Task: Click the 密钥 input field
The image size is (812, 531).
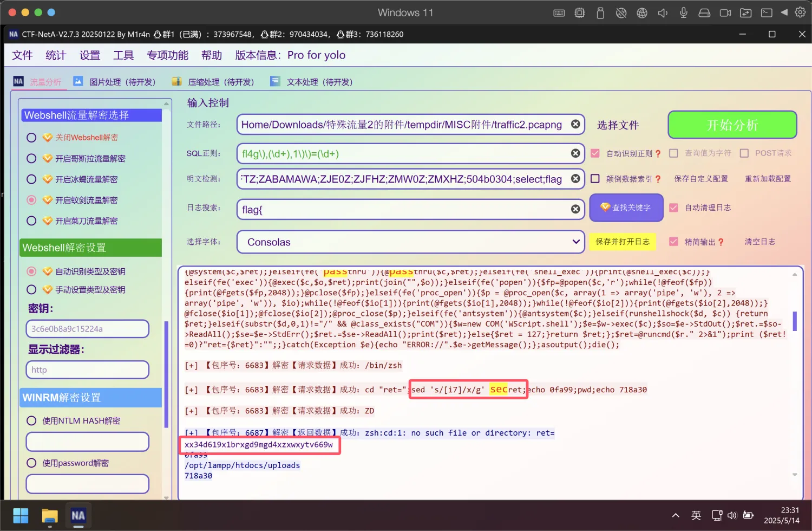Action: (x=87, y=329)
